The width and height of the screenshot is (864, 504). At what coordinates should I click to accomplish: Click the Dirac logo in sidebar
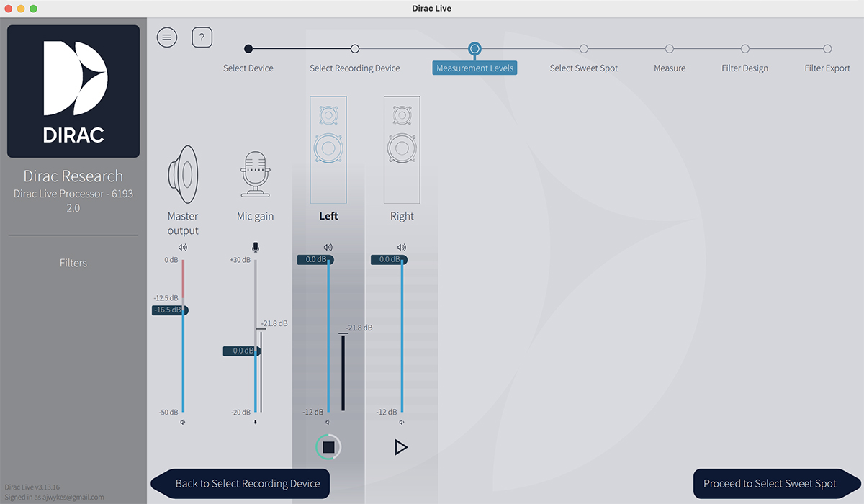tap(73, 91)
